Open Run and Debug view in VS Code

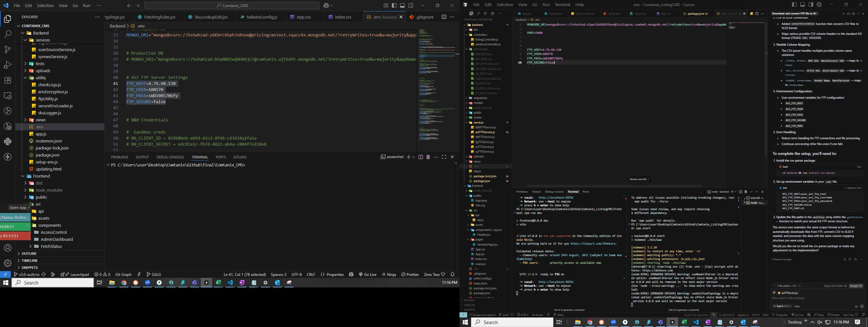pyautogui.click(x=7, y=65)
